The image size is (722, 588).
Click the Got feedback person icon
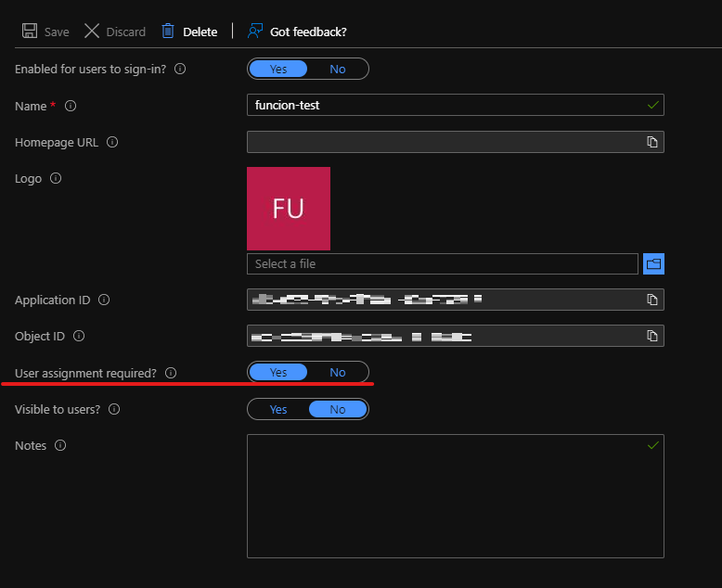255,31
